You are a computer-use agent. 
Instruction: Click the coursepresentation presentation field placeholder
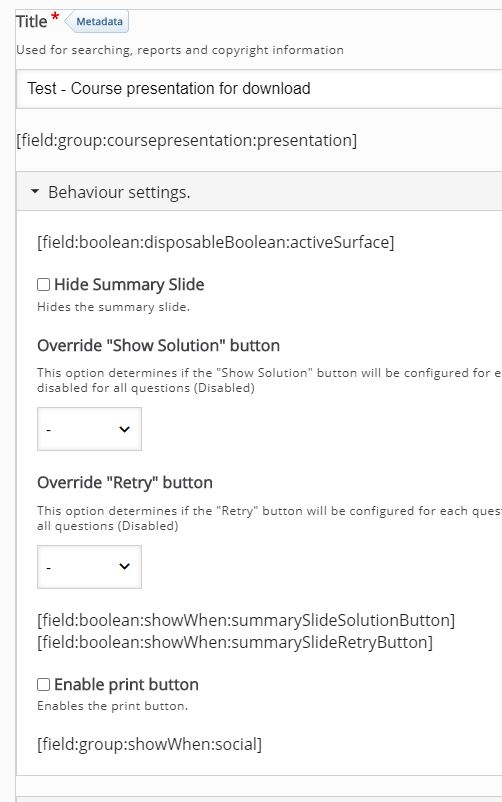click(x=187, y=140)
